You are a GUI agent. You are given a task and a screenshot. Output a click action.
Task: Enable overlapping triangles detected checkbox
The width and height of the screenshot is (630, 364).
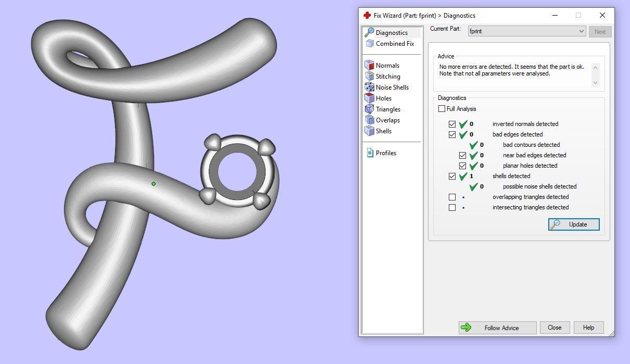click(452, 197)
